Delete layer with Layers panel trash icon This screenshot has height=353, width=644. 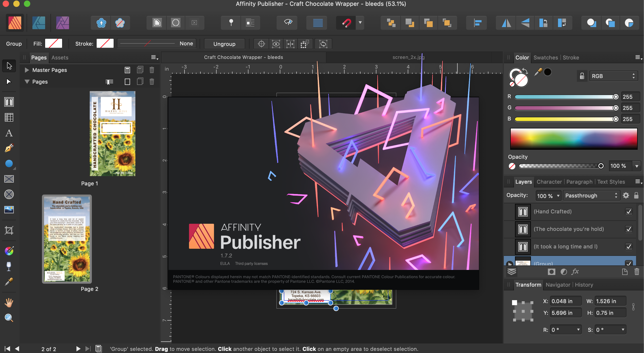[637, 272]
